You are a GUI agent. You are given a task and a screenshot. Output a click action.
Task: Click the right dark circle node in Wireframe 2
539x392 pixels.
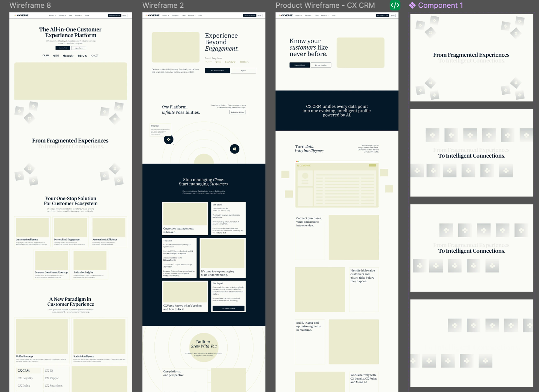click(x=234, y=149)
